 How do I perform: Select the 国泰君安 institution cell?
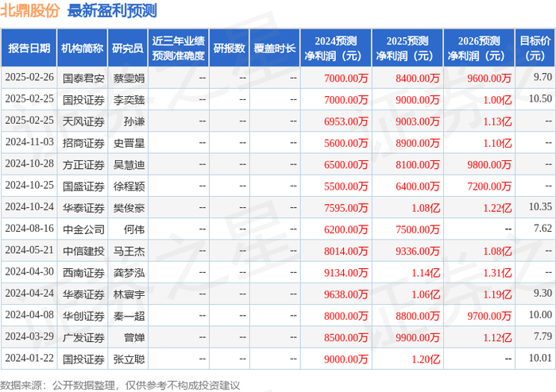click(x=83, y=78)
